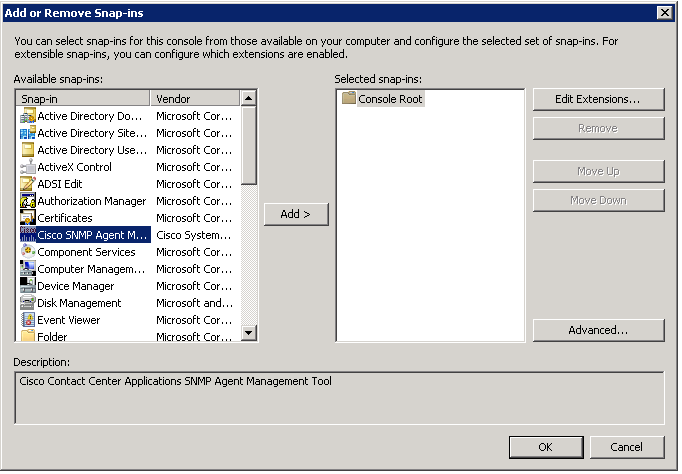Screen dimensions: 682x474
Task: Select ActiveX Control in available list
Action: click(x=74, y=167)
